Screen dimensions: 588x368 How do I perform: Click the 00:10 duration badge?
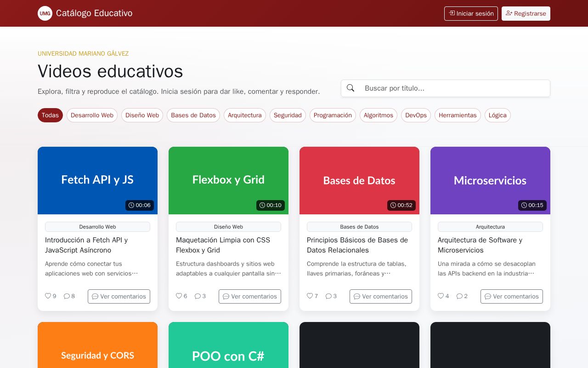[271, 205]
